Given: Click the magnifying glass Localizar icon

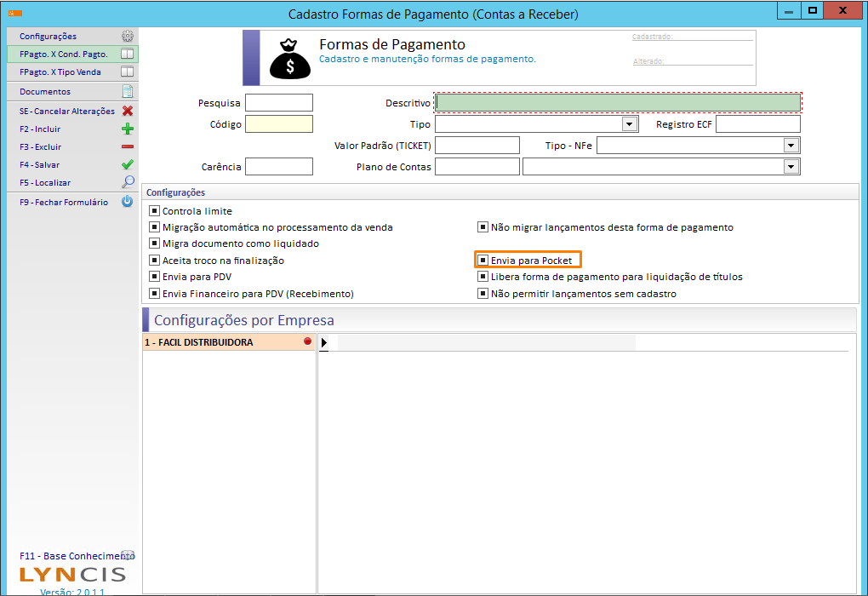Looking at the screenshot, I should (128, 182).
